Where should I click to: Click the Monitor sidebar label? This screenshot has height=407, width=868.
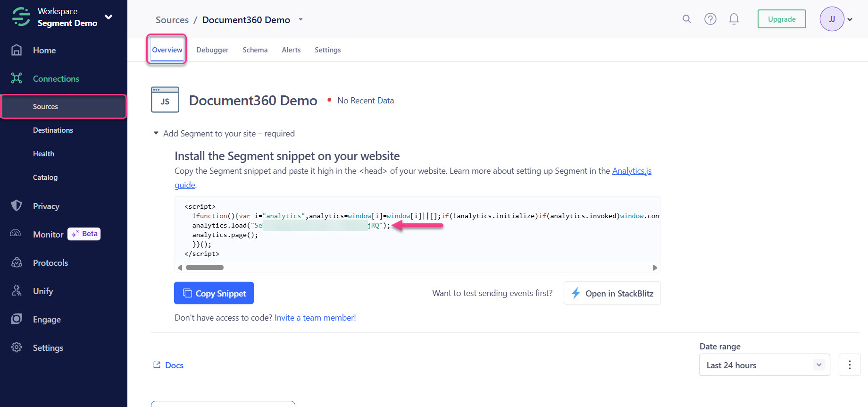tap(48, 235)
